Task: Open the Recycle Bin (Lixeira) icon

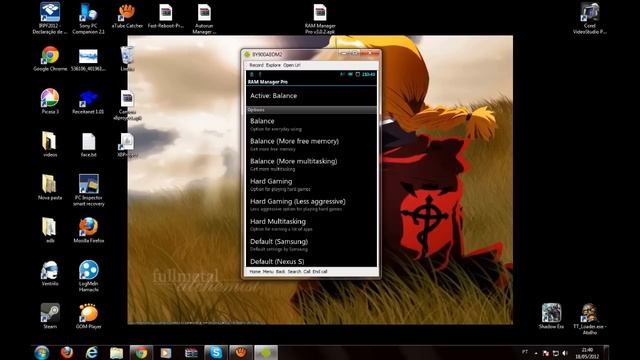Action: tap(127, 59)
